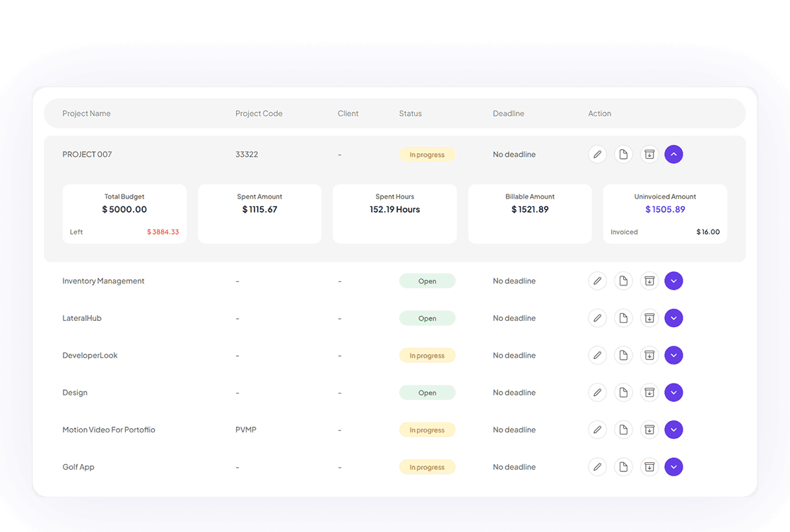The image size is (790, 532).
Task: Click No deadline for Golf App
Action: point(514,467)
